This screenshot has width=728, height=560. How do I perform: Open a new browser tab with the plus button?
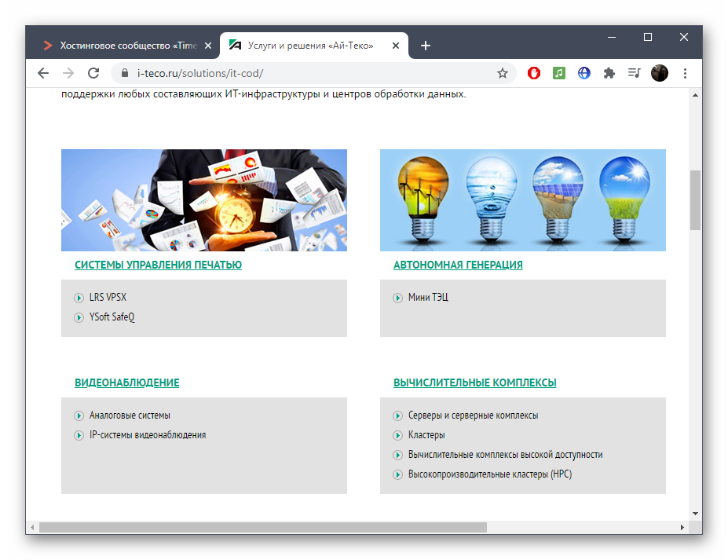[x=425, y=46]
